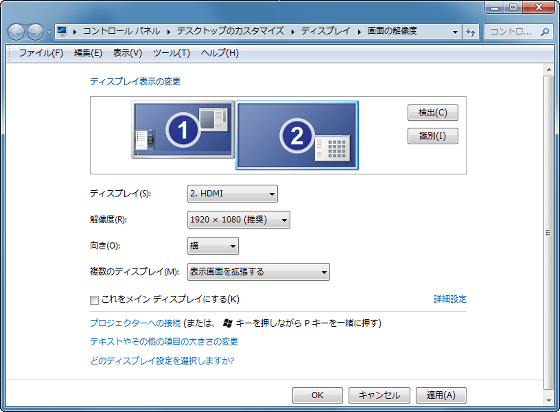The image size is (560, 412).
Task: Click the address bar refresh icon
Action: (471, 32)
